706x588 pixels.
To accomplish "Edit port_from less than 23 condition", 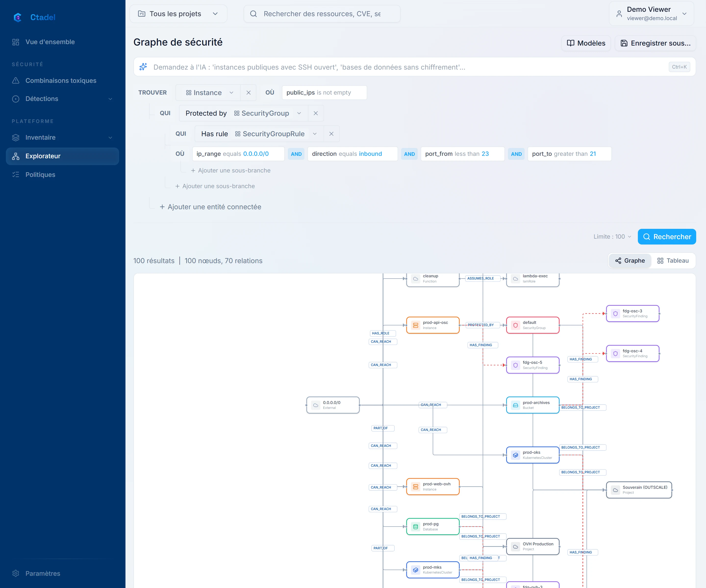I will [463, 154].
